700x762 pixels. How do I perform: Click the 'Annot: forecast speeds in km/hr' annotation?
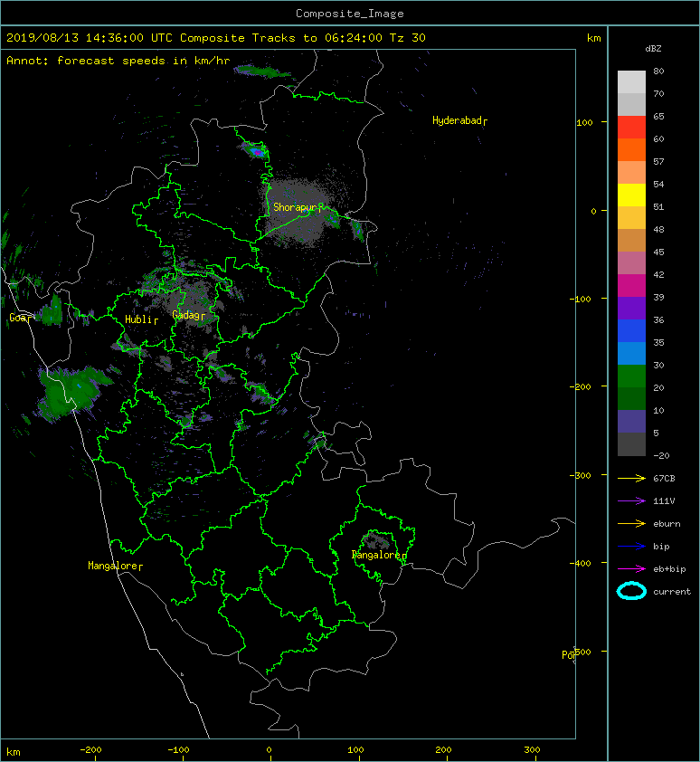tap(118, 61)
